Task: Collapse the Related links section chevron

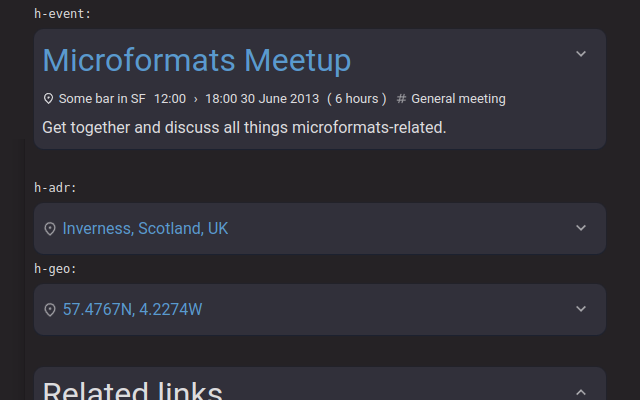Action: point(581,392)
